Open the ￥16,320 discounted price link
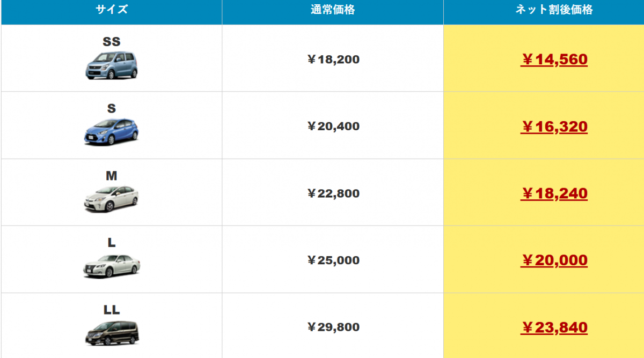This screenshot has height=358, width=644. tap(554, 126)
